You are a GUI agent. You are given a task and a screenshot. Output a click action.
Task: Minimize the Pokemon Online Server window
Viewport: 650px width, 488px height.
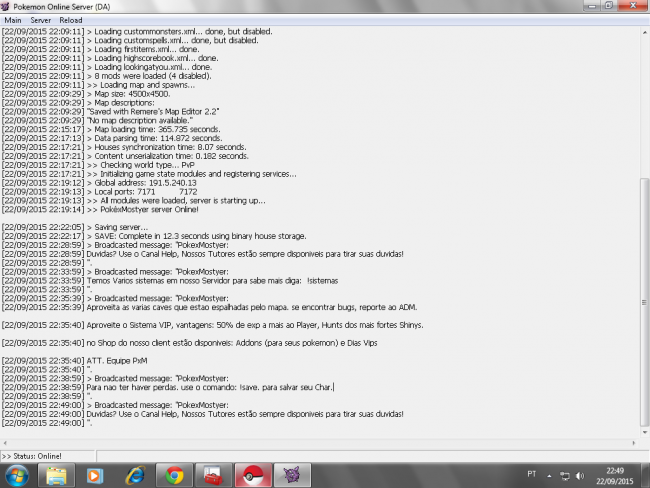592,6
